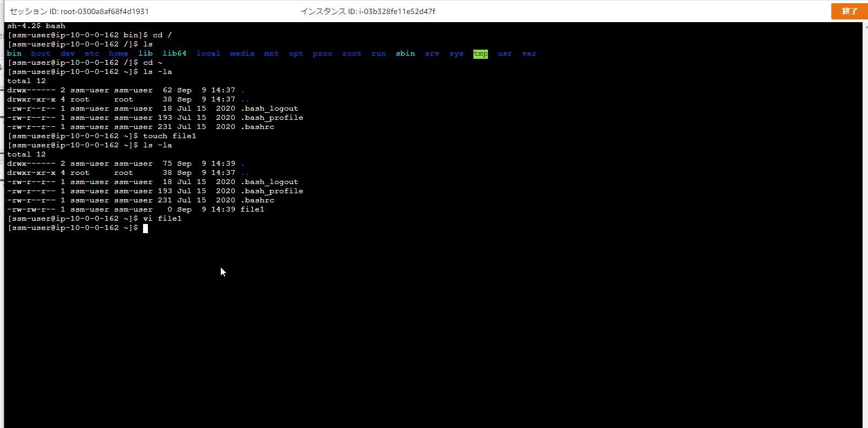Click 'srv' in the directory listing

tap(432, 53)
